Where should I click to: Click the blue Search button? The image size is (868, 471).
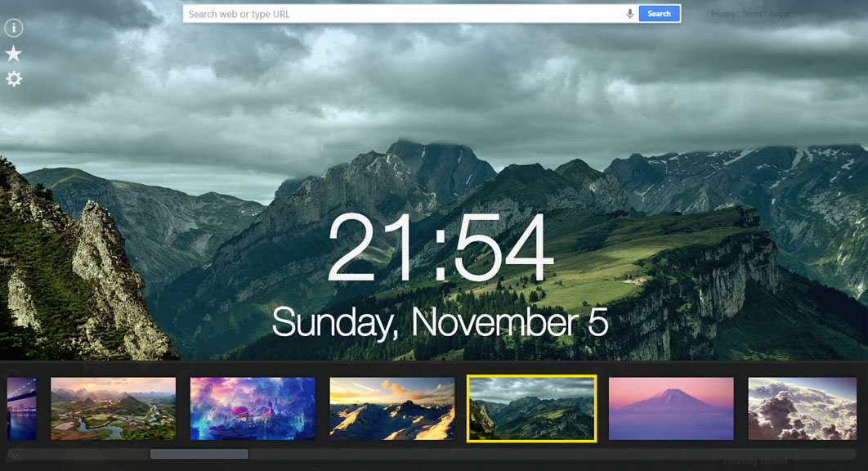pyautogui.click(x=659, y=14)
